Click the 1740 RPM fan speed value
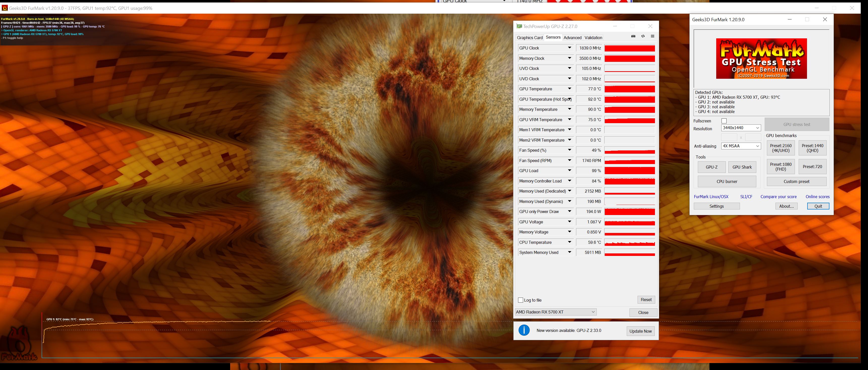 589,161
